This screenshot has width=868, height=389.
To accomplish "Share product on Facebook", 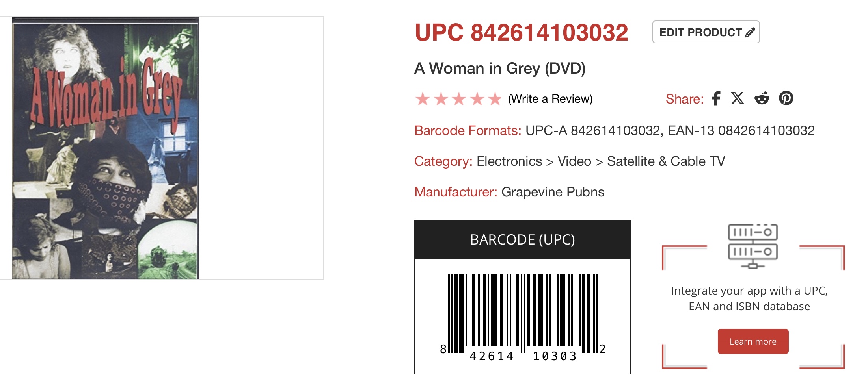I will pos(716,98).
